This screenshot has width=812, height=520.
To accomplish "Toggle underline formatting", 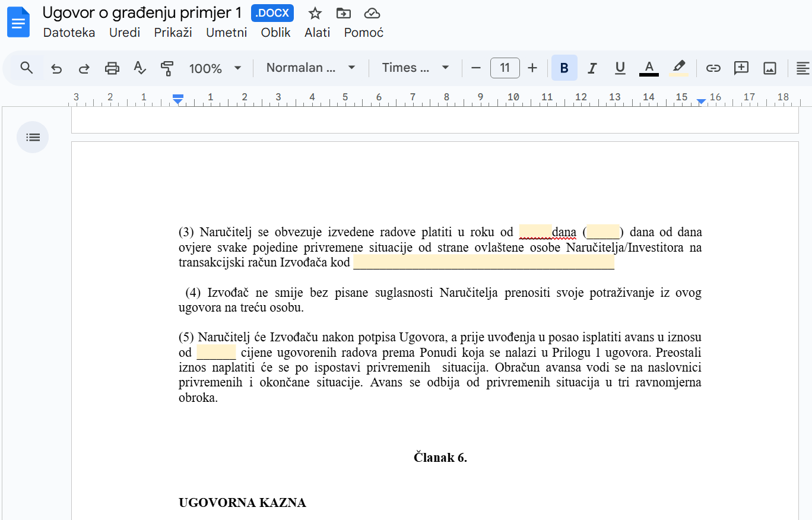I will pyautogui.click(x=620, y=68).
